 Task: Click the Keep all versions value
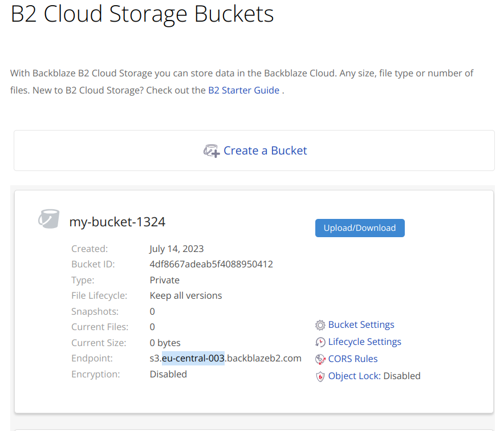[x=186, y=296]
